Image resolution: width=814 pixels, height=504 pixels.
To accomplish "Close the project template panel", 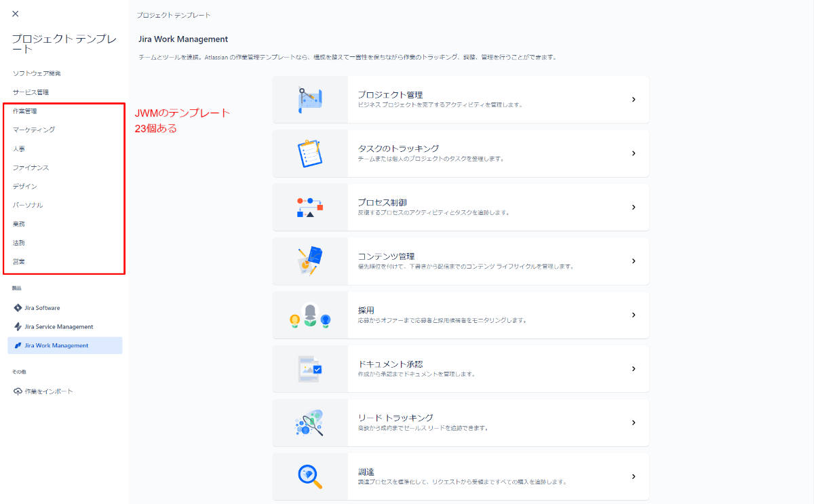I will coord(16,14).
